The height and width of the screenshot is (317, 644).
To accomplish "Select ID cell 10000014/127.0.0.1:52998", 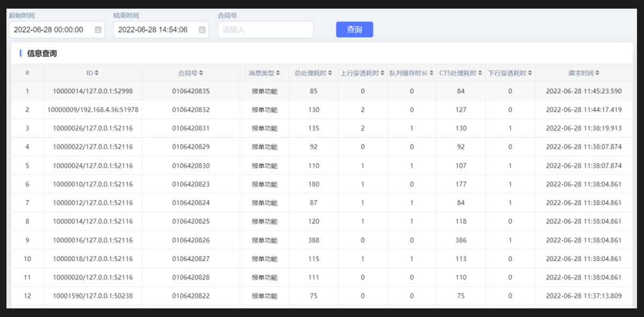I will 93,91.
